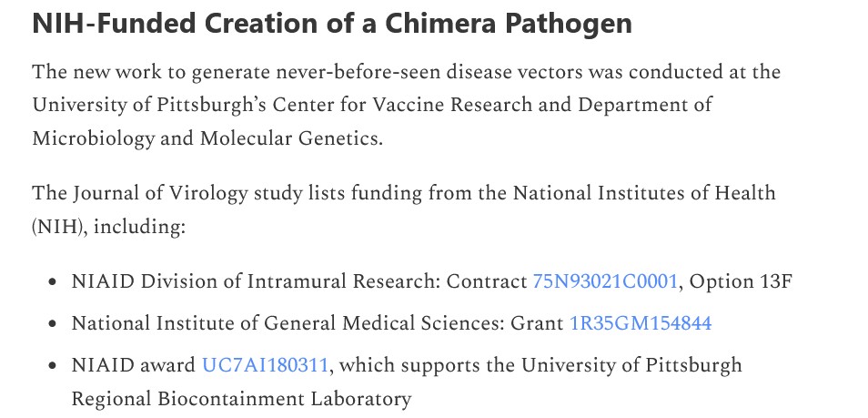Open the grant 1R35GM154844 link
This screenshot has width=868, height=418.
[640, 323]
